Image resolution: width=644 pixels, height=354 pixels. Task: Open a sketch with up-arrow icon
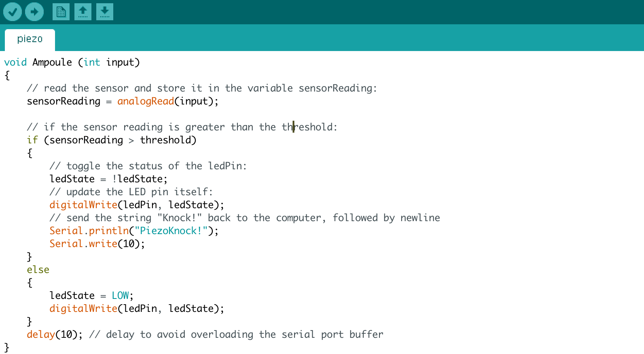[x=83, y=12]
